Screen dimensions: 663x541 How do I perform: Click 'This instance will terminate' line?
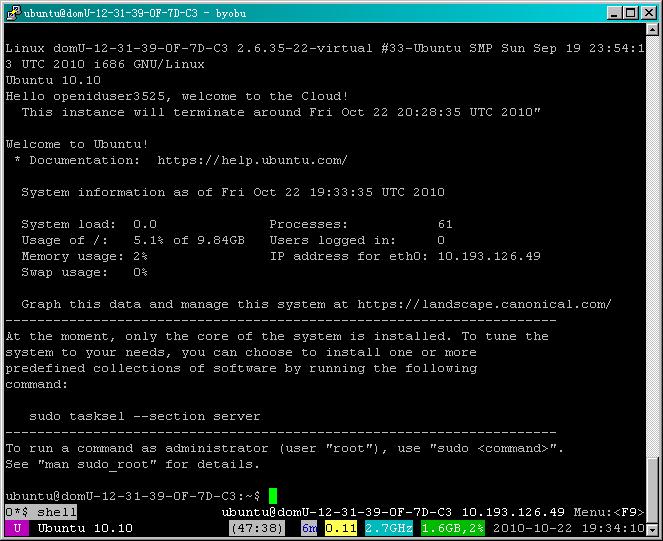(281, 113)
